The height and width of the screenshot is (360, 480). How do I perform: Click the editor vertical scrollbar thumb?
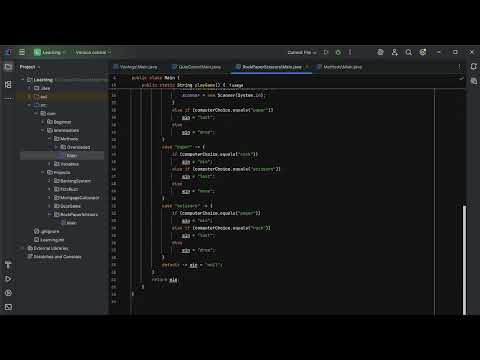465,260
